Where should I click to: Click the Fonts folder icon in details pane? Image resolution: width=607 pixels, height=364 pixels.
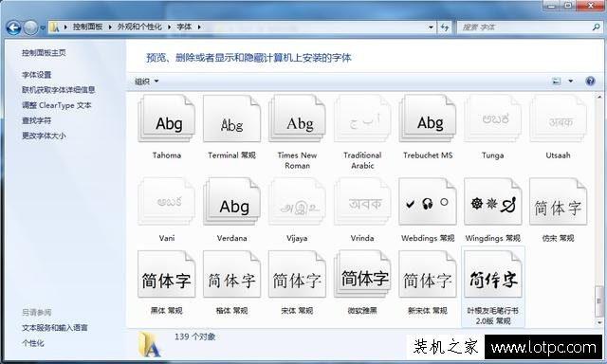coord(150,344)
